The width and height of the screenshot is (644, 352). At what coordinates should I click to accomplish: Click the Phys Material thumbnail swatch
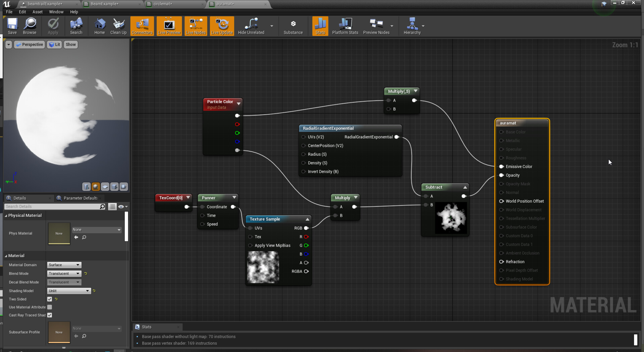[x=59, y=233]
